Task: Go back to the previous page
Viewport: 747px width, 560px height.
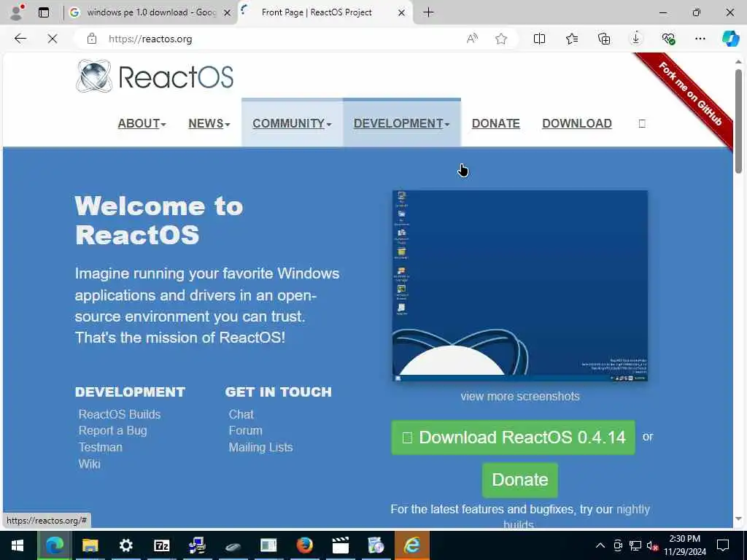Action: [20, 39]
